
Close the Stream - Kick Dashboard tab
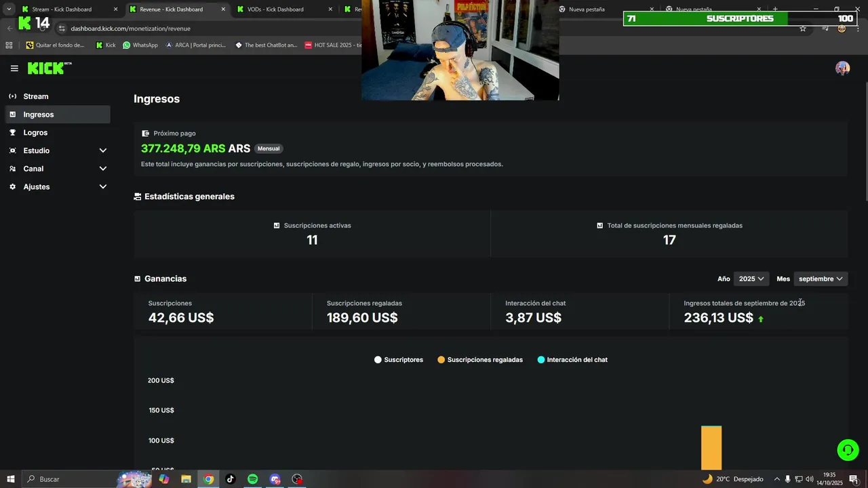pos(115,9)
